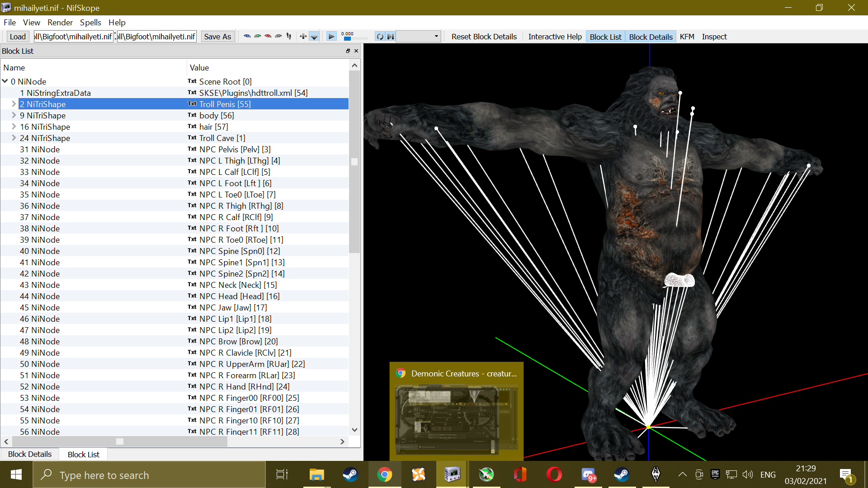Open the Render menu

click(x=60, y=22)
